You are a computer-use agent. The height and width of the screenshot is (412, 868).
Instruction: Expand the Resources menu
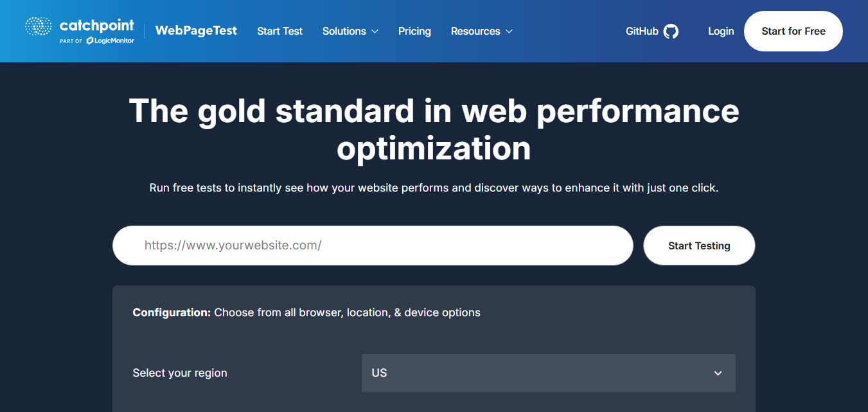click(481, 31)
